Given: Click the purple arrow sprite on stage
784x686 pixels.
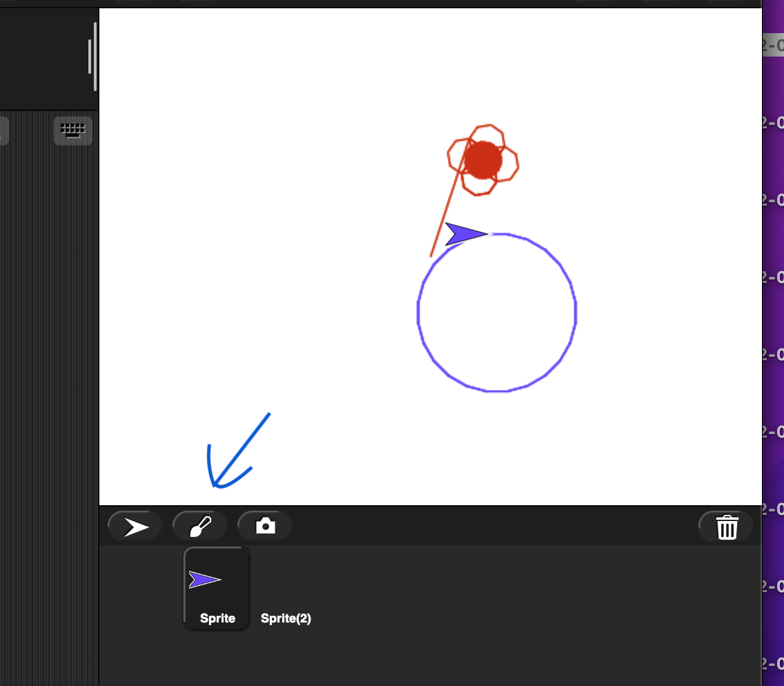Looking at the screenshot, I should click(463, 235).
